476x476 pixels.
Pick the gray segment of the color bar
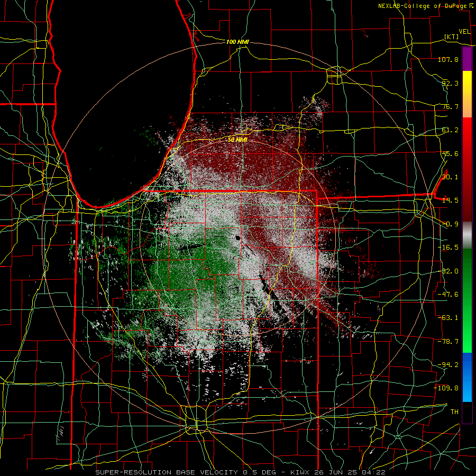pyautogui.click(x=467, y=235)
